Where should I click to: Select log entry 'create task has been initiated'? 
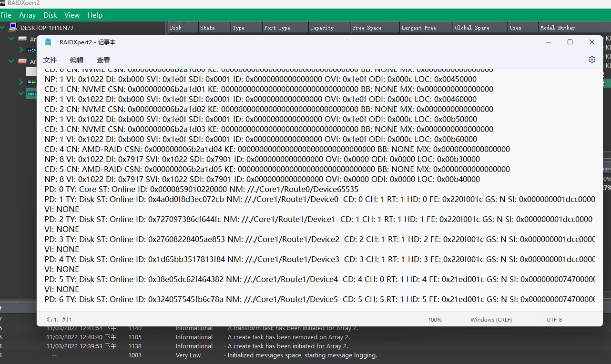[x=286, y=346]
